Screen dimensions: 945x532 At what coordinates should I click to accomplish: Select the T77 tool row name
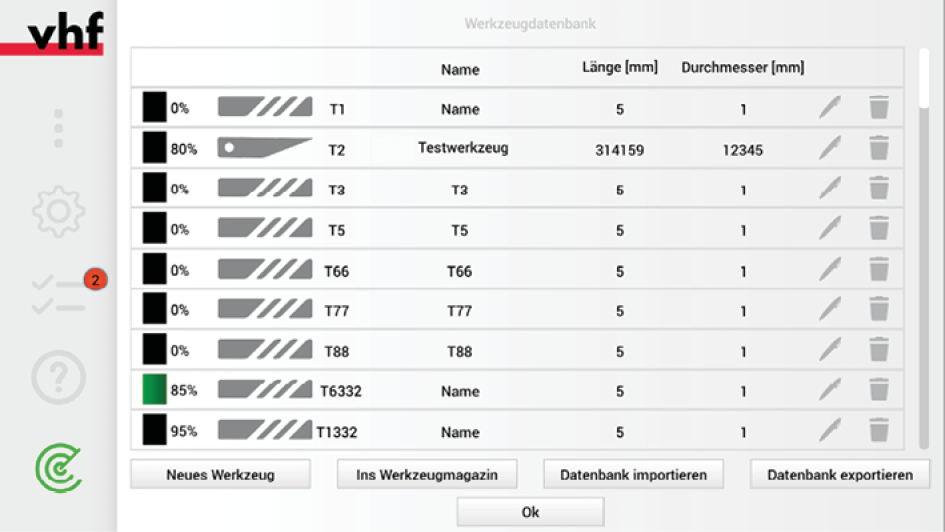(x=459, y=311)
